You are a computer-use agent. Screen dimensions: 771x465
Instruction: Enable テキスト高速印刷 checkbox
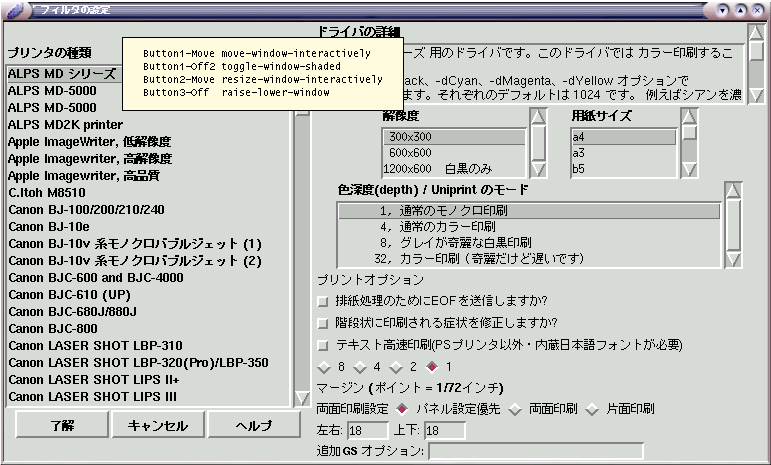point(323,345)
